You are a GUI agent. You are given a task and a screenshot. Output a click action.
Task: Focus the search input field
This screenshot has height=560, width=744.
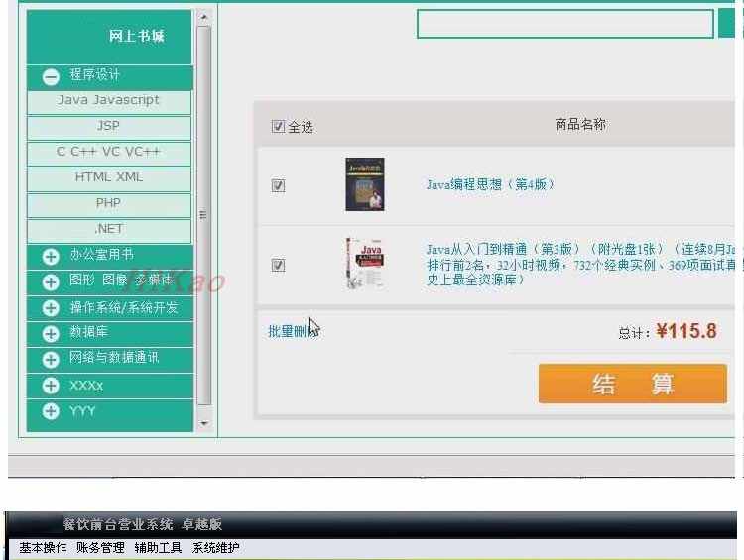click(565, 24)
